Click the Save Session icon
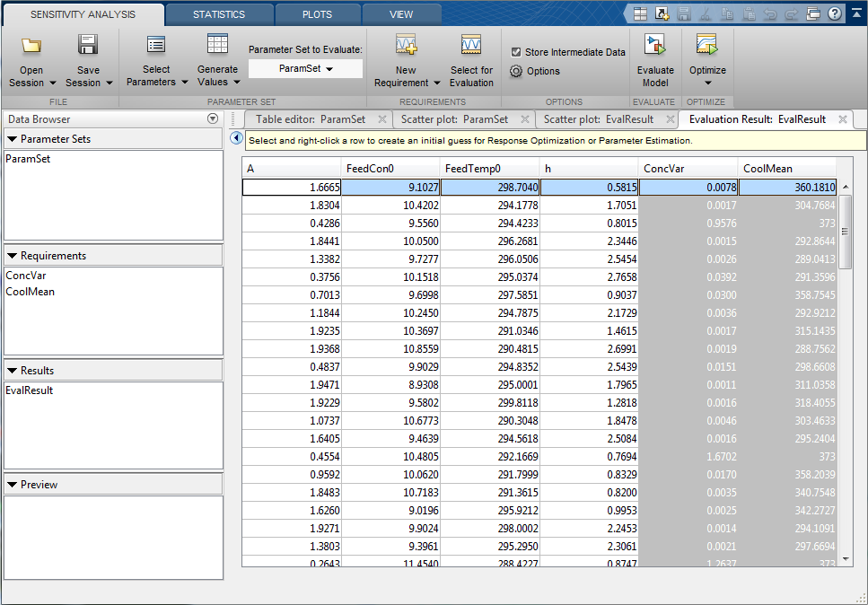The height and width of the screenshot is (605, 868). point(88,46)
